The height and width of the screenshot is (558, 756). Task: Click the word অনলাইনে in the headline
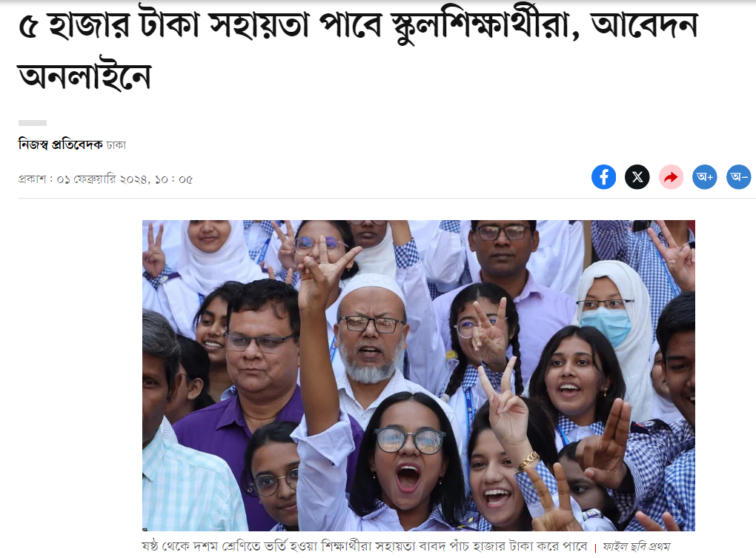coord(84,76)
